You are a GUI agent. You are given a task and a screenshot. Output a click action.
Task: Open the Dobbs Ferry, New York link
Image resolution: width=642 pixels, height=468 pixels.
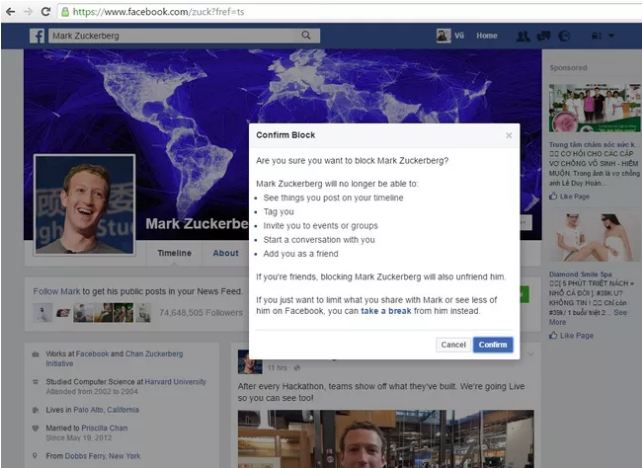102,456
